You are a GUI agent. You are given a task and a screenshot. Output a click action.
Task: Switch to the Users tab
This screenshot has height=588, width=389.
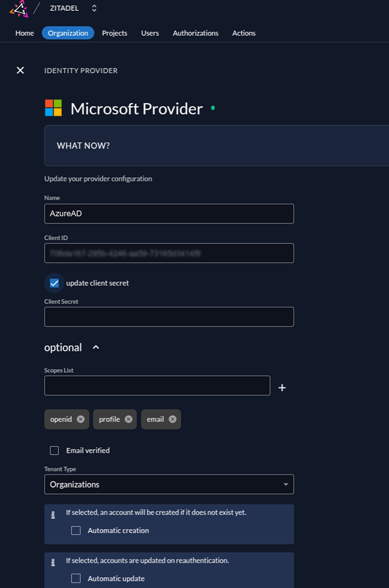(150, 33)
